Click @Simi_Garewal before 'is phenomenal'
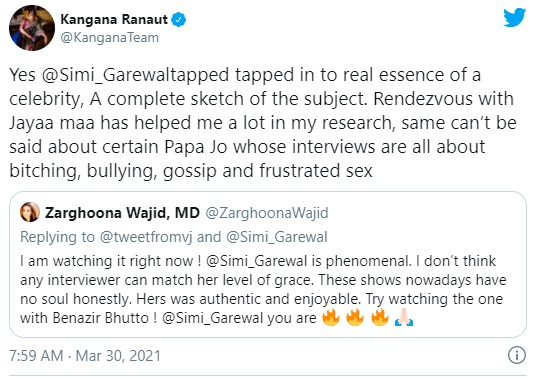 pos(257,261)
